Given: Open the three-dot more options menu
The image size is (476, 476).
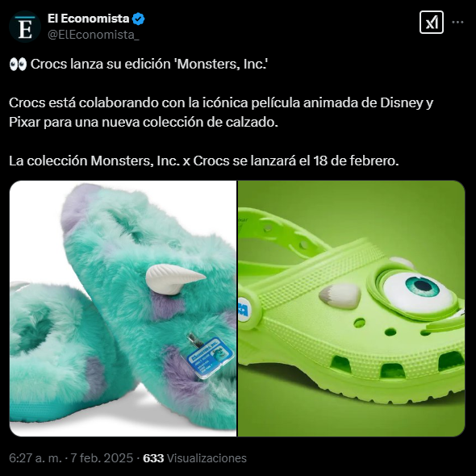Looking at the screenshot, I should (x=457, y=22).
